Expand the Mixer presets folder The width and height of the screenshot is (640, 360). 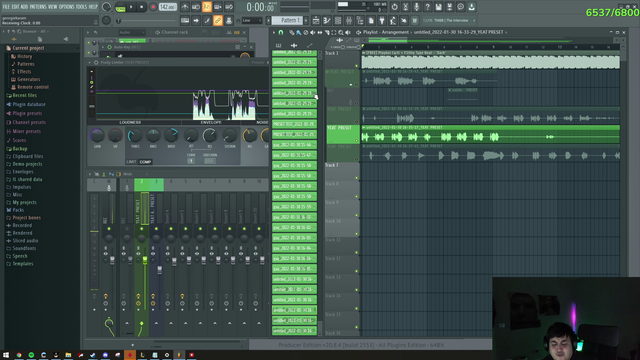[27, 131]
